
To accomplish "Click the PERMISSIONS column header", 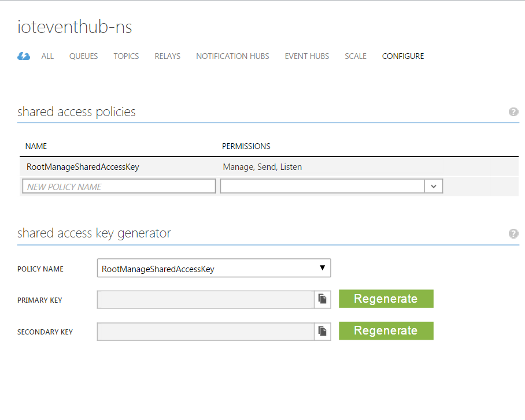I will coord(246,146).
